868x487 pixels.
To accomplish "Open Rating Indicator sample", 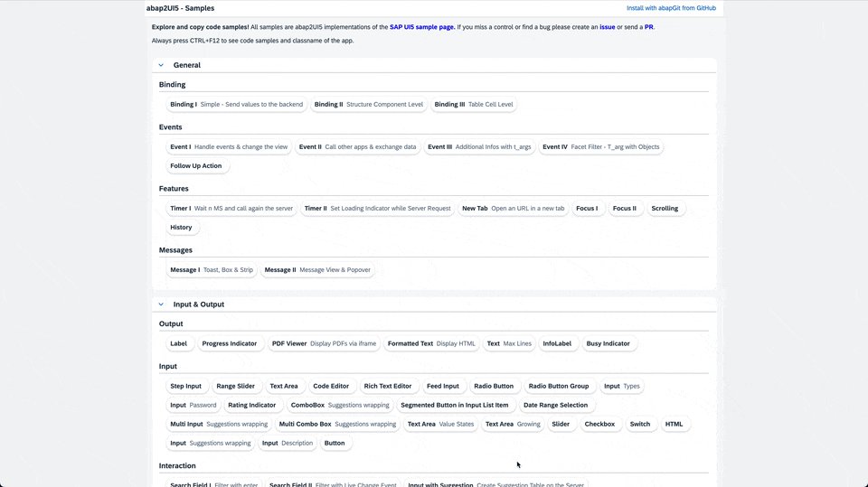I will pos(252,405).
